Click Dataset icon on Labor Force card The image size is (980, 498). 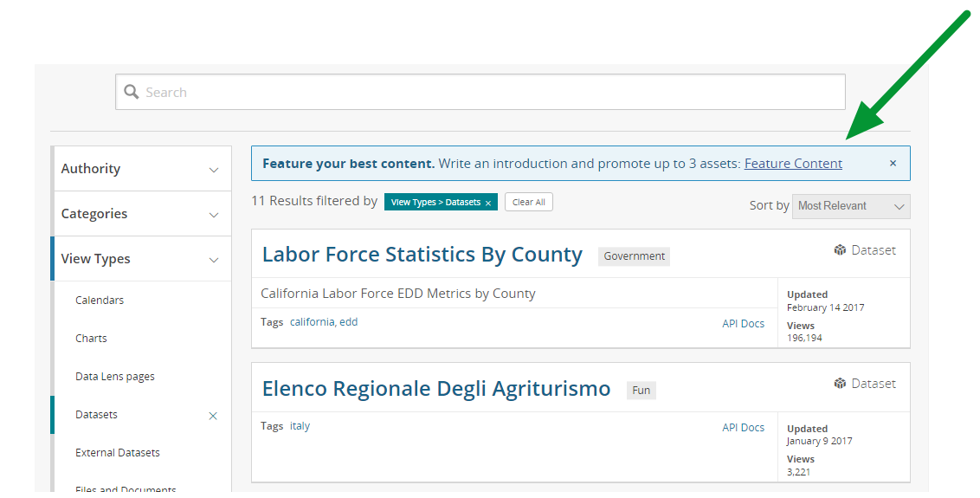pos(840,250)
